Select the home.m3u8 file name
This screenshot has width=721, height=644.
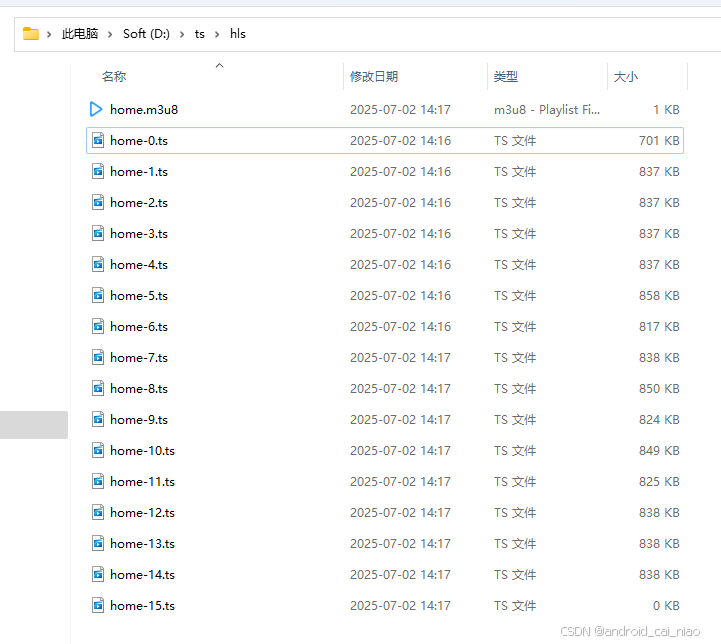[144, 109]
